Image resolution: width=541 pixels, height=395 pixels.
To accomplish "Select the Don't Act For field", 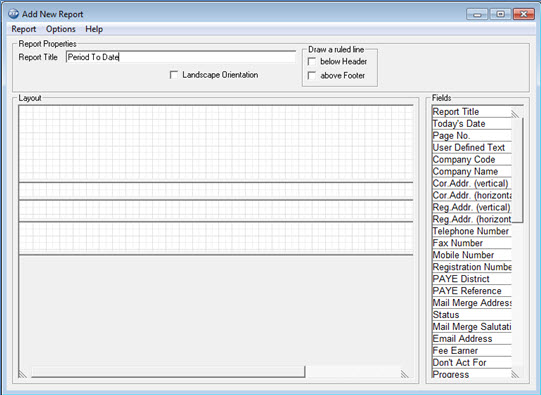I will point(472,363).
